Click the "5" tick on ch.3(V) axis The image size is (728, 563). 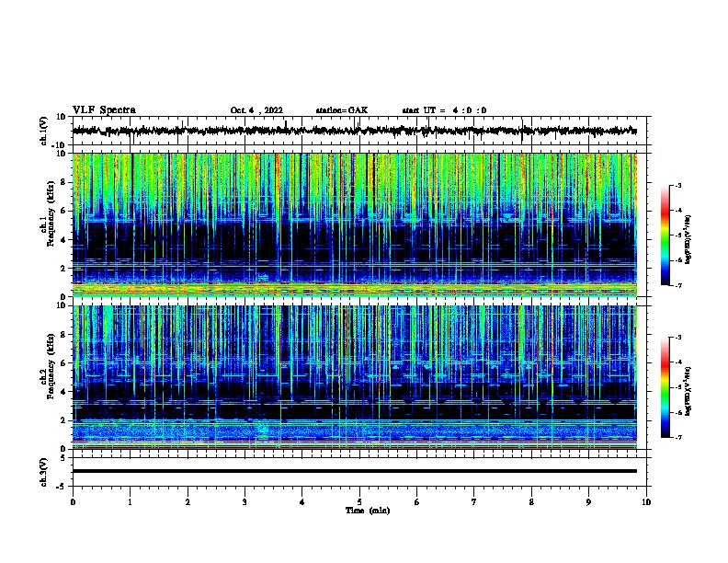tap(63, 458)
